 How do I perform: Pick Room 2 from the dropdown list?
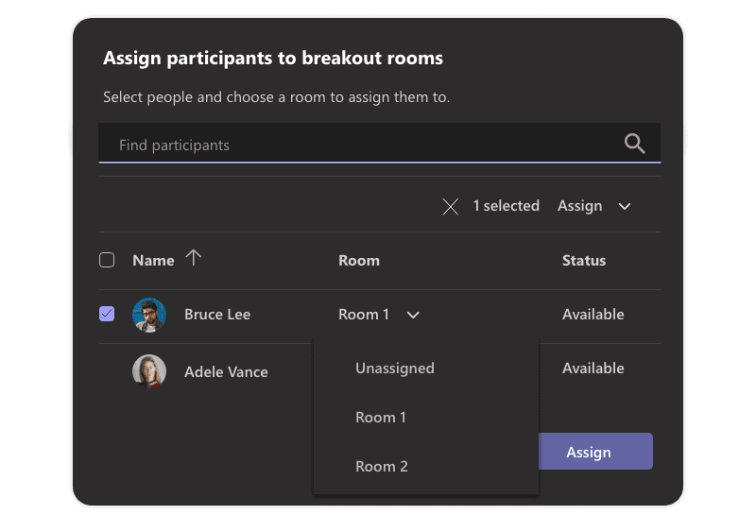click(x=381, y=466)
